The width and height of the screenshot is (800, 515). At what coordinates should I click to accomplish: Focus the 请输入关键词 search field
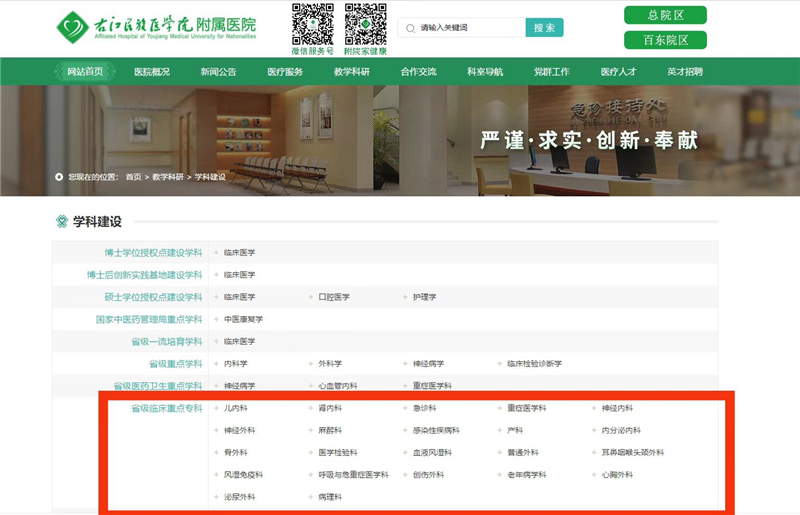[462, 28]
